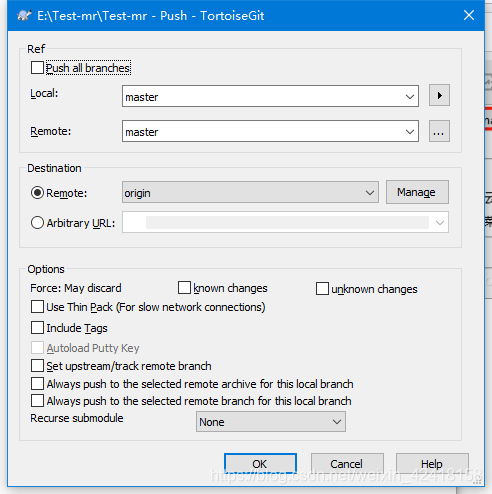This screenshot has width=492, height=494.
Task: Check Always push to selected remote branch
Action: (x=37, y=401)
